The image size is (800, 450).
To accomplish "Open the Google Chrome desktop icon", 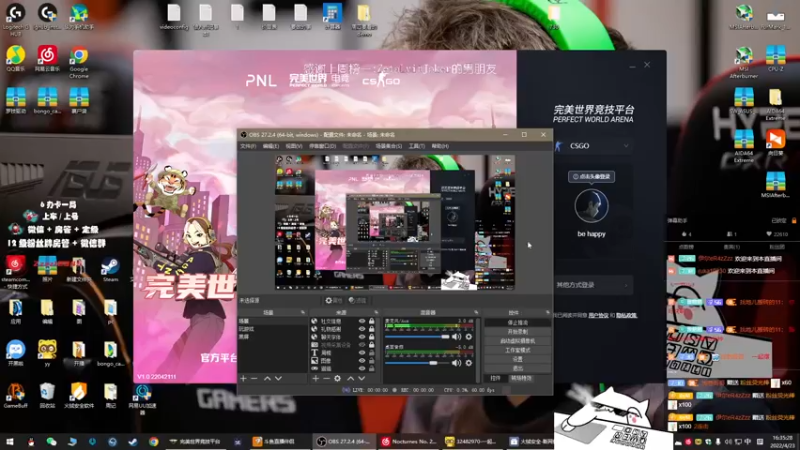I will click(x=79, y=62).
